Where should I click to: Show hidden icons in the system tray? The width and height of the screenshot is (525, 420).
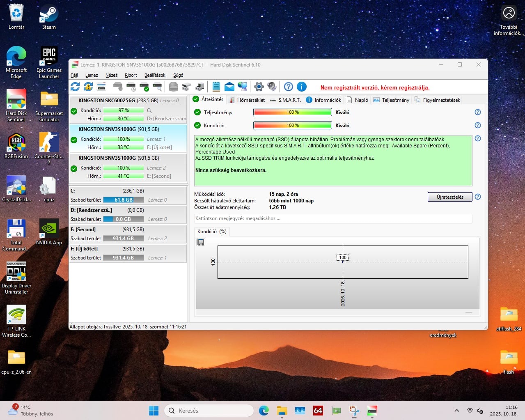pyautogui.click(x=456, y=411)
